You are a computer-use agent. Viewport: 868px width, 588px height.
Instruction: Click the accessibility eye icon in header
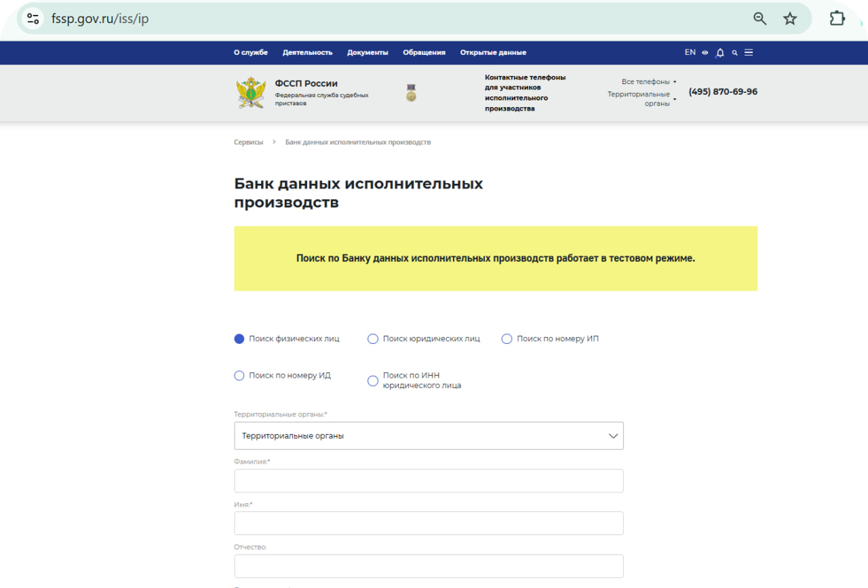pos(705,53)
